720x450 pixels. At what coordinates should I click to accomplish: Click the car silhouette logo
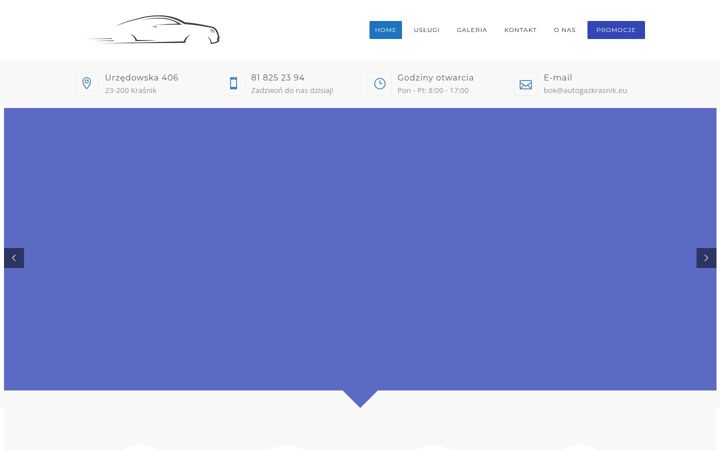click(x=153, y=30)
